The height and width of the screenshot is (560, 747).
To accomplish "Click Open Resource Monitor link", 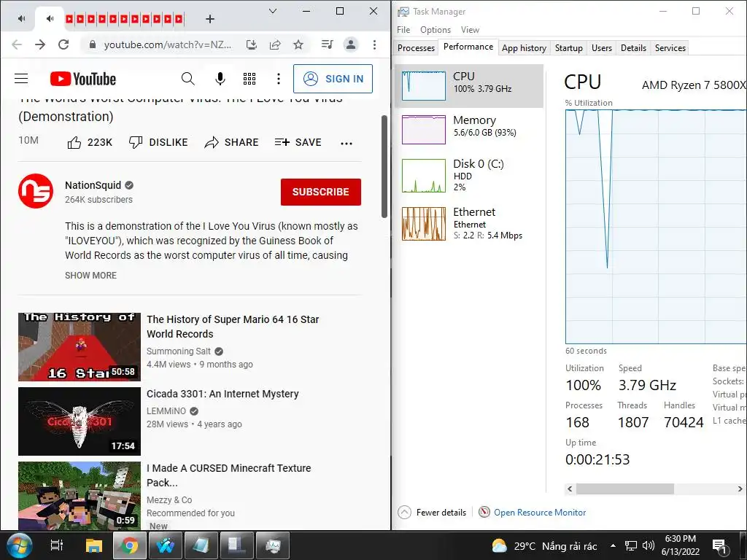I will coord(540,513).
